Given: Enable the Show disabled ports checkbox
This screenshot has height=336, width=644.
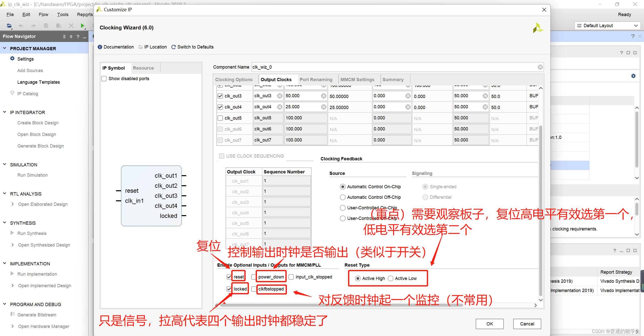Looking at the screenshot, I should (104, 78).
